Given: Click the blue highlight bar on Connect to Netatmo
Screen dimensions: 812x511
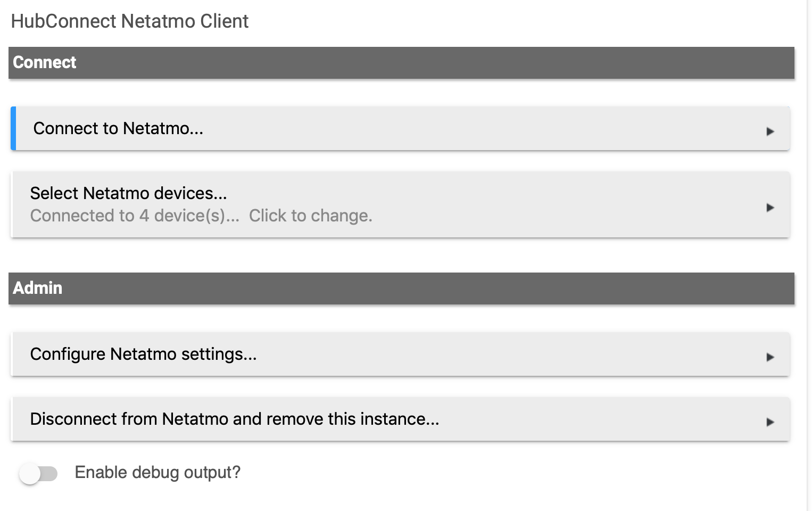Looking at the screenshot, I should coord(13,128).
